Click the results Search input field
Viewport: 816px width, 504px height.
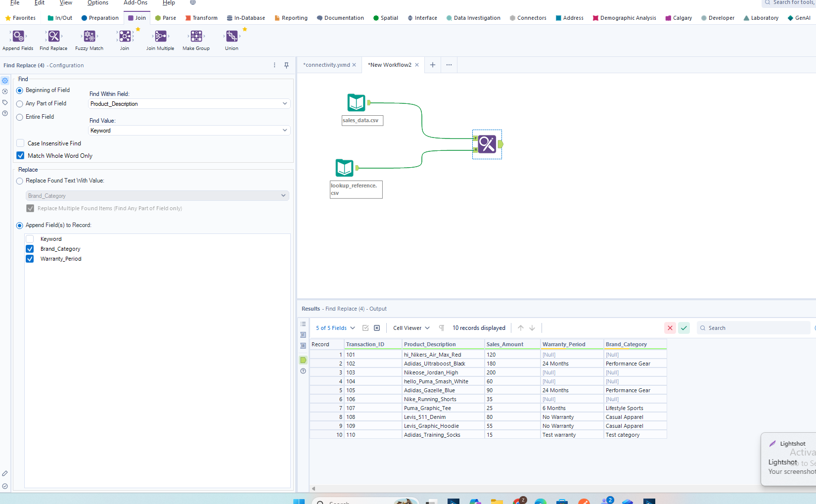click(x=757, y=328)
